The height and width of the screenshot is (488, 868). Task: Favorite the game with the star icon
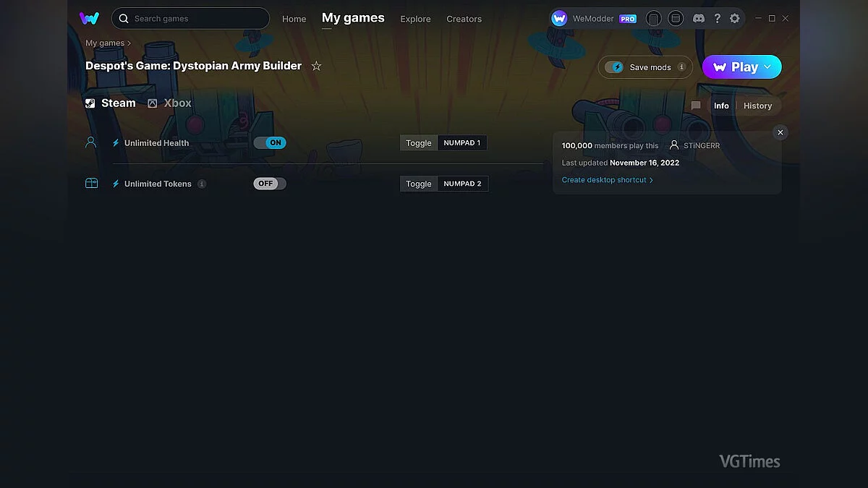pos(316,66)
